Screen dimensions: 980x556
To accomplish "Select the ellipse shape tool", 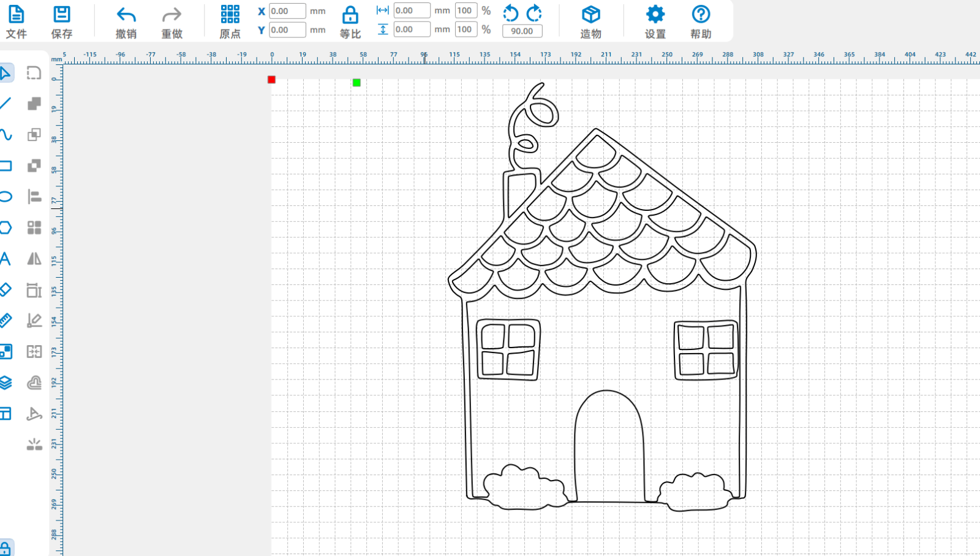I will [6, 197].
